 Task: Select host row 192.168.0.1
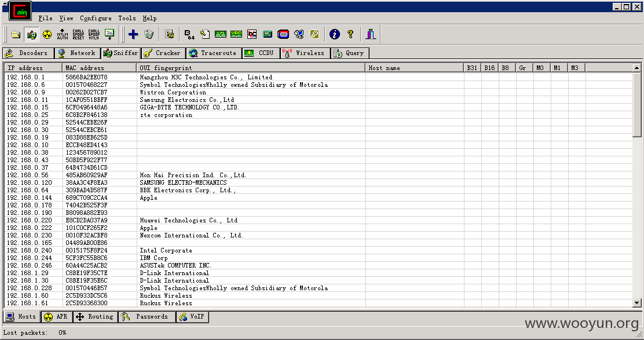[x=319, y=77]
